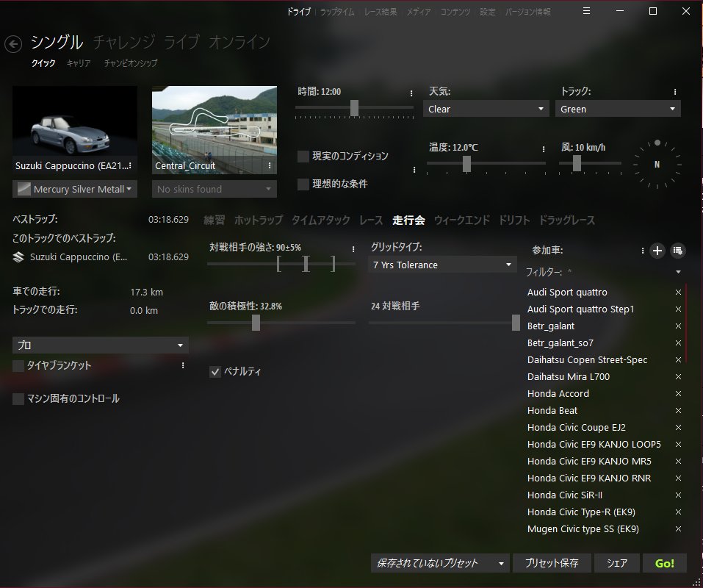Switch to チャレンジ section
703x588 pixels.
tap(124, 42)
